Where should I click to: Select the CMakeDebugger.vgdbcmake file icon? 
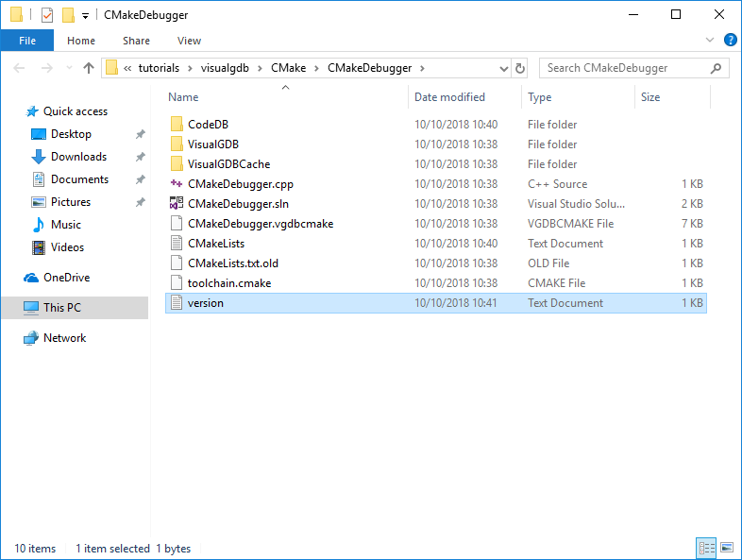coord(177,224)
